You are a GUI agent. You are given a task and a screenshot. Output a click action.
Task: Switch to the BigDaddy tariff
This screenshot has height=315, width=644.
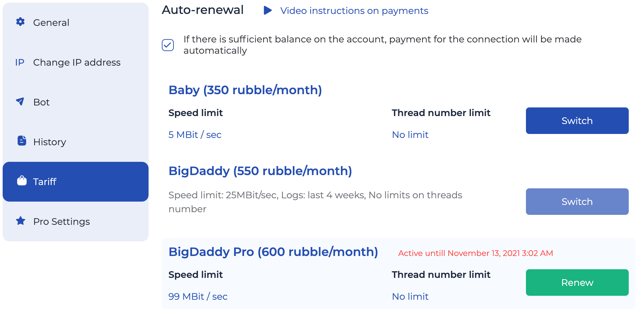tap(577, 202)
